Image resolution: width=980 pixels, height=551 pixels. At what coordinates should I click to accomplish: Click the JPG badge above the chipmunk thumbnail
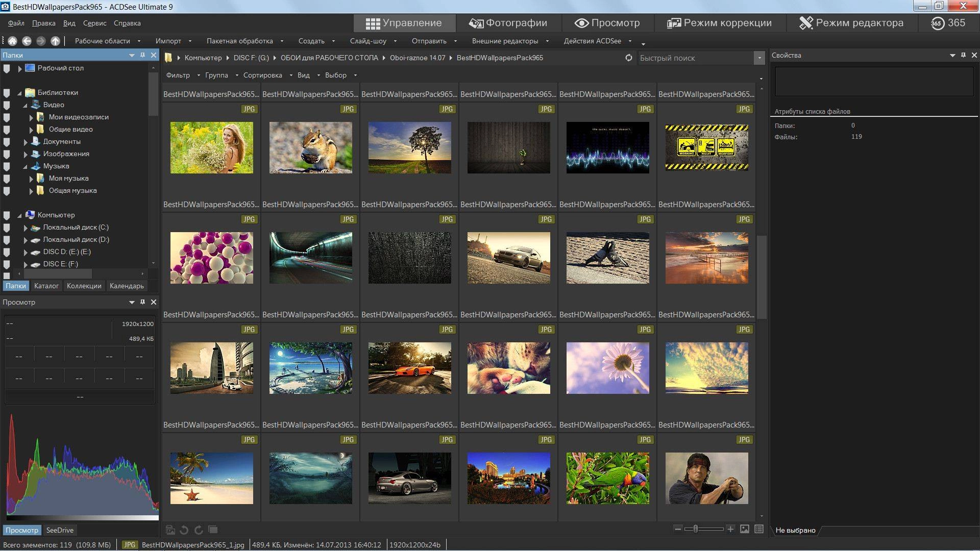[348, 109]
